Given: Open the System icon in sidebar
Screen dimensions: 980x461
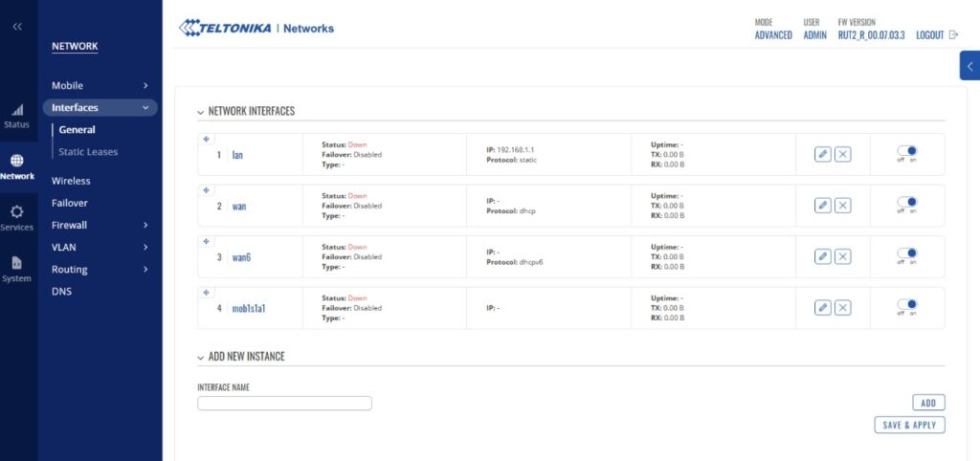Looking at the screenshot, I should (17, 264).
